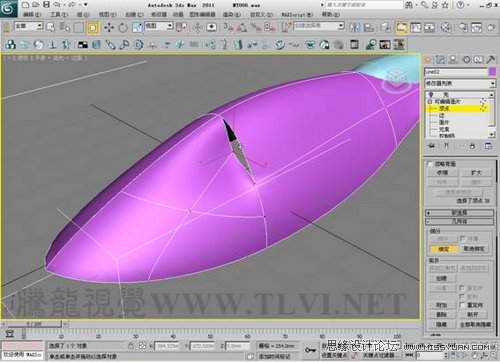The image size is (500, 362).
Task: Switch to the Hierarchy command panel tab
Action: coord(453,60)
